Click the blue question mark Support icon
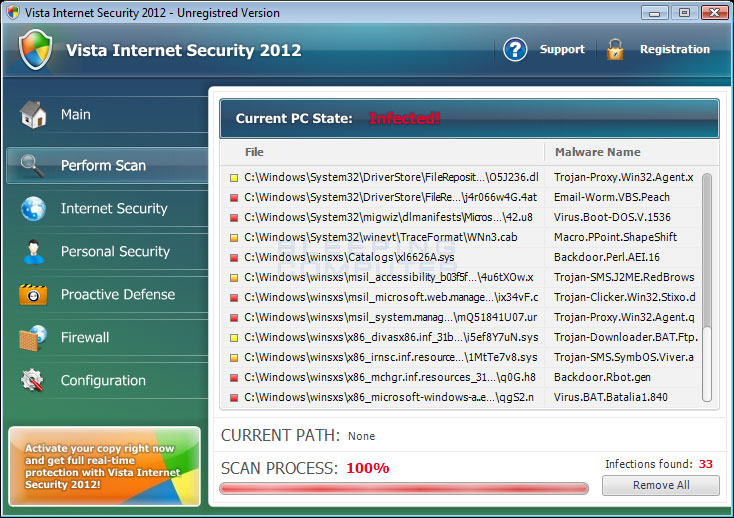The width and height of the screenshot is (734, 518). point(515,49)
